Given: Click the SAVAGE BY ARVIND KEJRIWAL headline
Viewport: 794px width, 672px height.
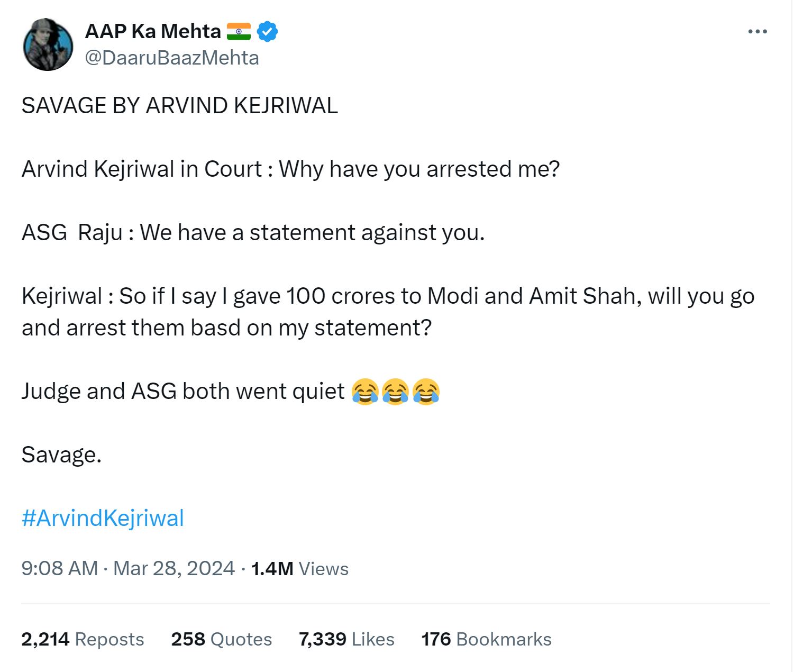Looking at the screenshot, I should point(180,106).
